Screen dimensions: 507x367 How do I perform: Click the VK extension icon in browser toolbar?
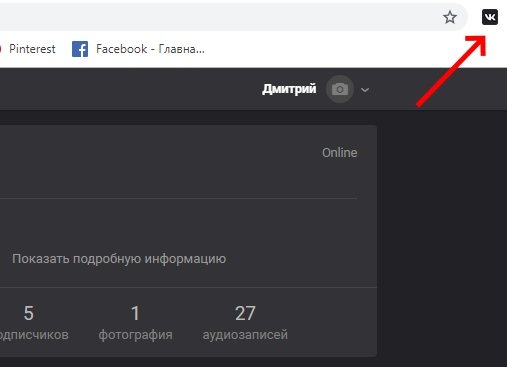tap(490, 17)
